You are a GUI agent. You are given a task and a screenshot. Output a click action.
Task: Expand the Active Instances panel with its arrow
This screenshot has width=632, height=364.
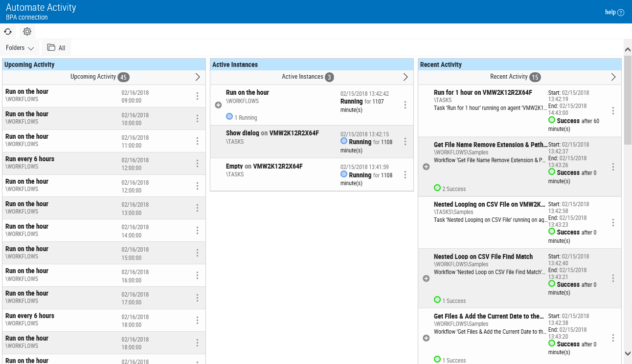(406, 77)
